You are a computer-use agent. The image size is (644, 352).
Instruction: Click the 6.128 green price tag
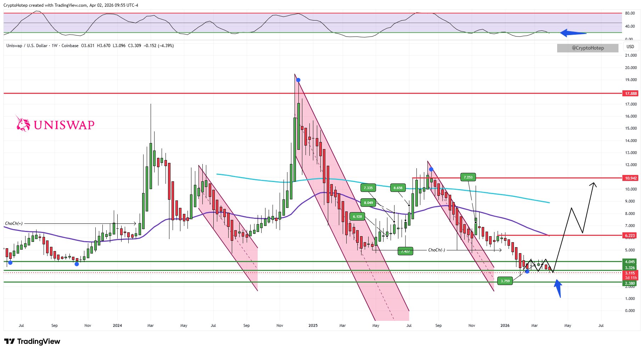click(357, 216)
